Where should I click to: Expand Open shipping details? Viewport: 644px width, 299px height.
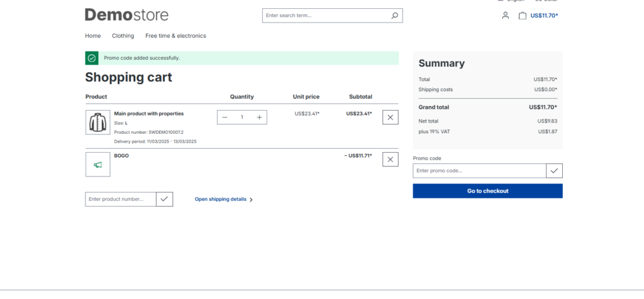(223, 199)
